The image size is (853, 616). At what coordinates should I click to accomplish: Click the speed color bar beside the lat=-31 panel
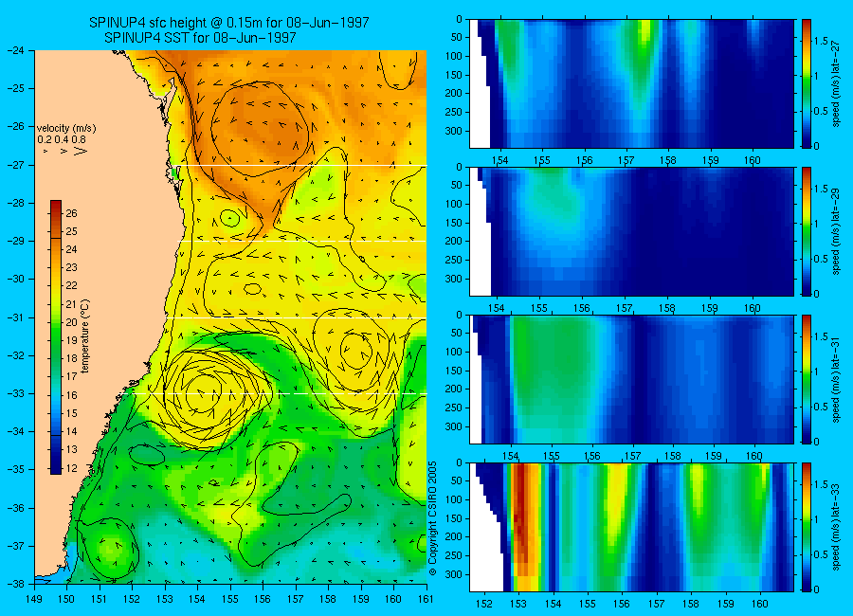point(806,379)
